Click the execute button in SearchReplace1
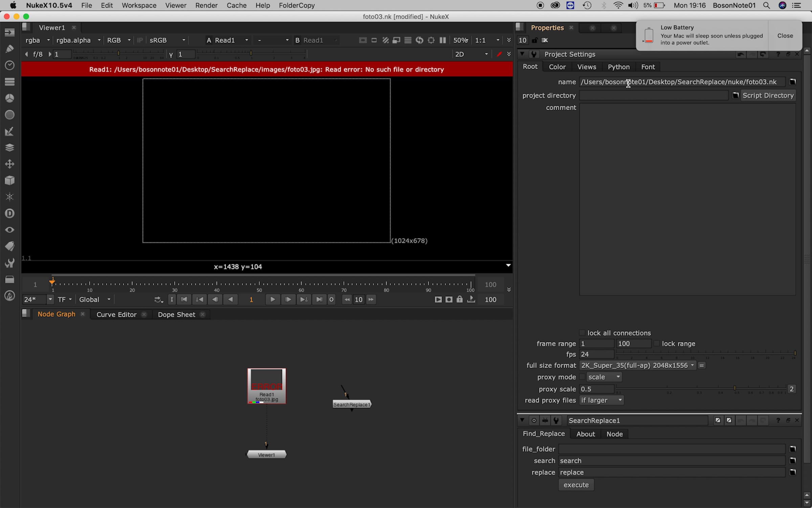Viewport: 812px width, 508px height. [576, 485]
